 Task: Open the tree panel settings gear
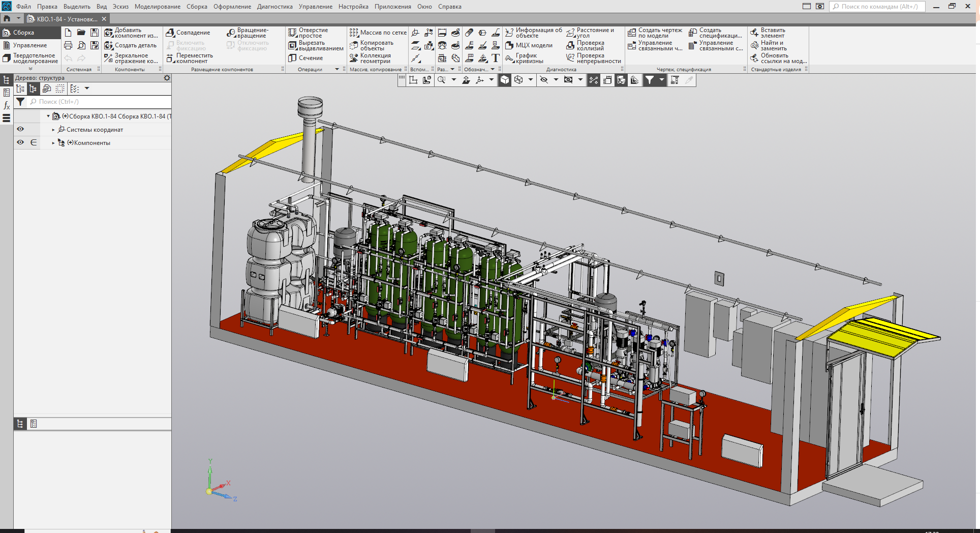pyautogui.click(x=167, y=78)
